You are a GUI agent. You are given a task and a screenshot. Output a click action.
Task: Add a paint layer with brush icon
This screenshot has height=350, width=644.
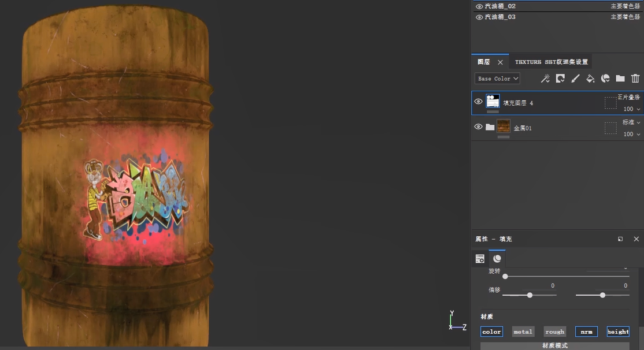[x=575, y=79]
